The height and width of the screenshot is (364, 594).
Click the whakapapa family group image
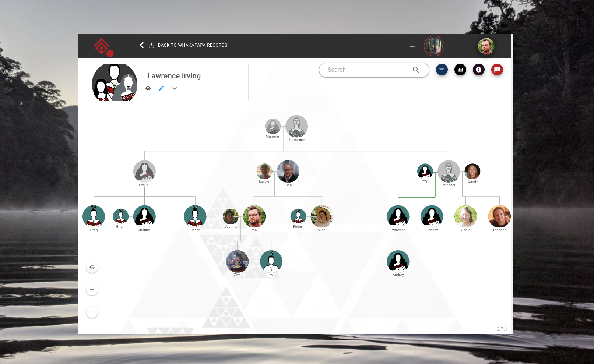[x=115, y=82]
